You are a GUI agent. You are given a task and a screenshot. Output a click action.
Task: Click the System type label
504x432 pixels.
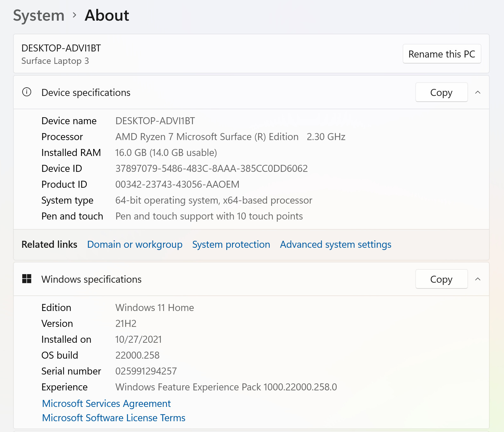[x=67, y=200]
